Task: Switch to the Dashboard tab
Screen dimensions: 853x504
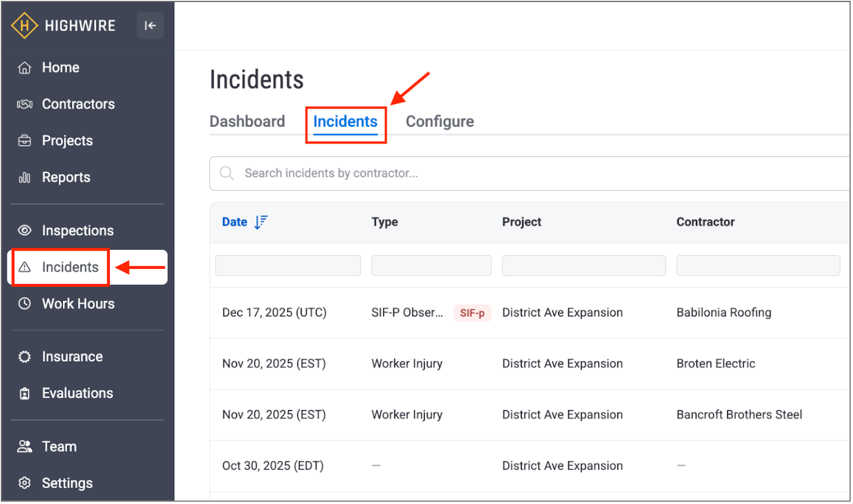Action: pyautogui.click(x=247, y=121)
